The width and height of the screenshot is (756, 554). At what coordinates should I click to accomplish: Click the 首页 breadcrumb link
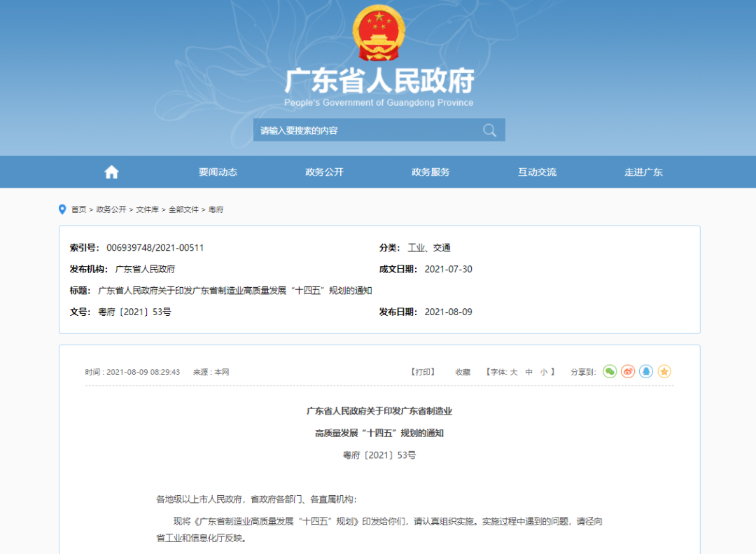[x=78, y=209]
